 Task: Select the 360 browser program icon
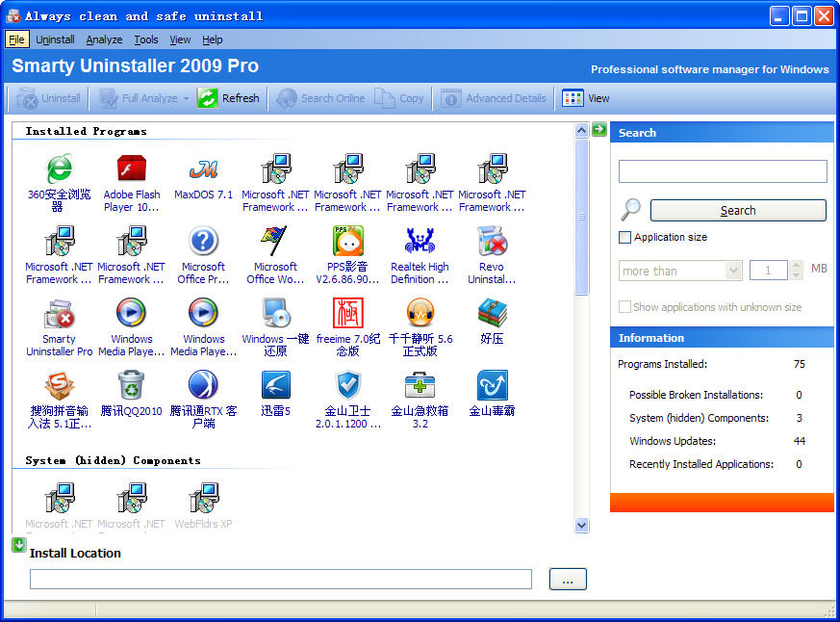pyautogui.click(x=59, y=170)
